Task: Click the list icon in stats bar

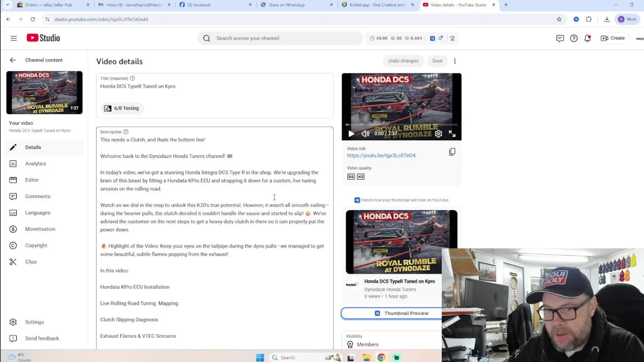Action: pyautogui.click(x=441, y=38)
